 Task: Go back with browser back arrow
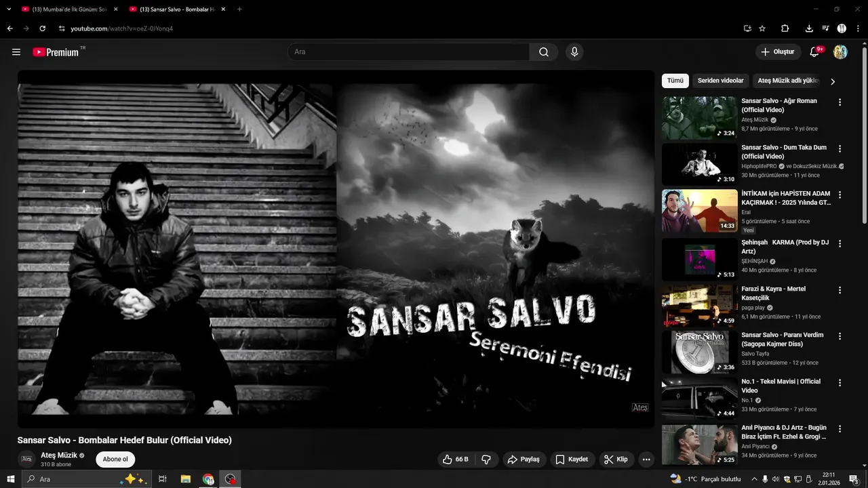[9, 28]
